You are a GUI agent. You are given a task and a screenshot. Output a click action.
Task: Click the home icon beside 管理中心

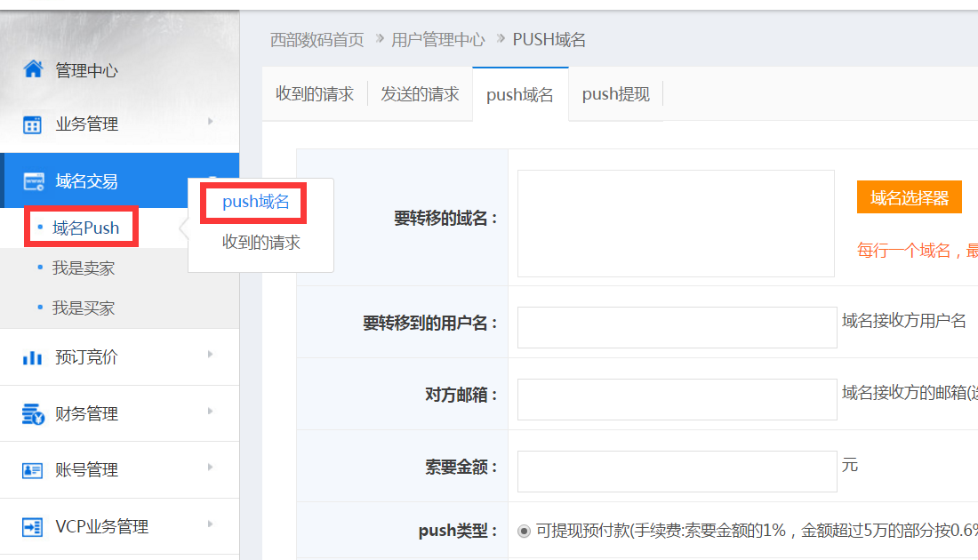pyautogui.click(x=33, y=69)
